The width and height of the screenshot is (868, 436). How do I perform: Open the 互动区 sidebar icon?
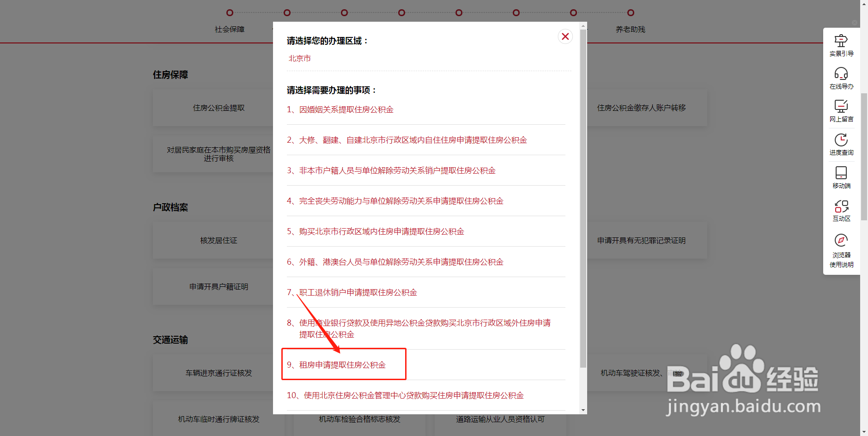click(x=841, y=210)
